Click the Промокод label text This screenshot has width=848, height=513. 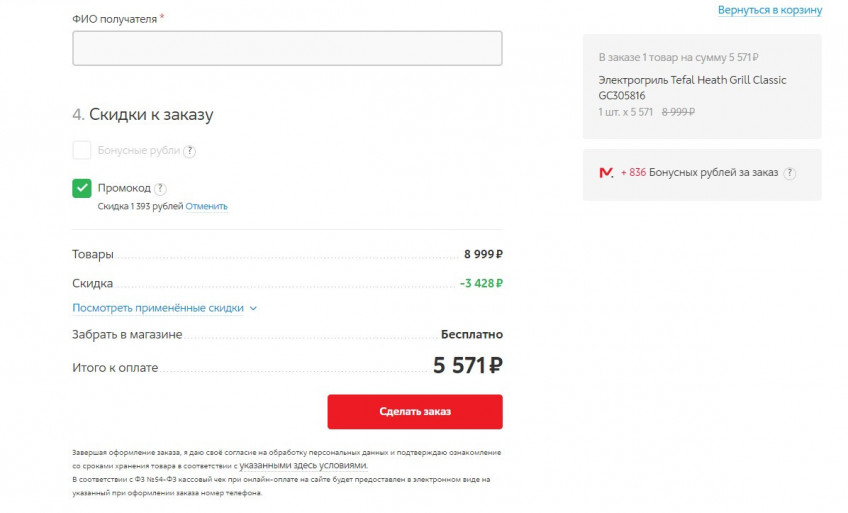tap(124, 188)
